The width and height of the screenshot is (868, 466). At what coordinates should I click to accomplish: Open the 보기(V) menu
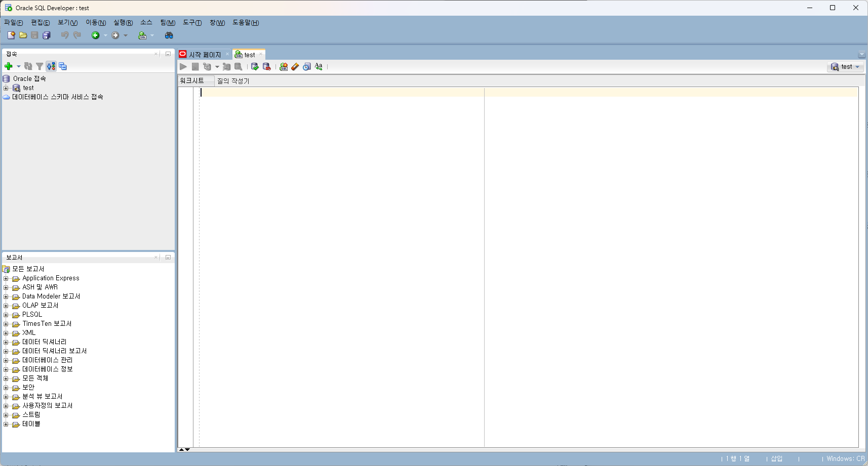68,23
